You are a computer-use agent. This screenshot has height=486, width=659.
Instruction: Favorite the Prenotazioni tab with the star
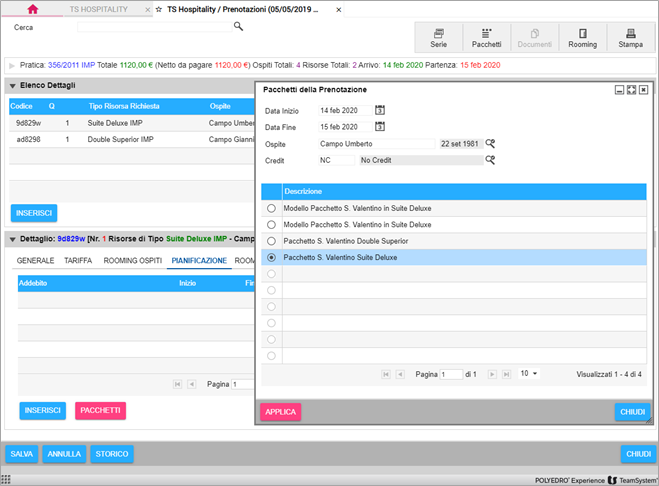[x=159, y=9]
